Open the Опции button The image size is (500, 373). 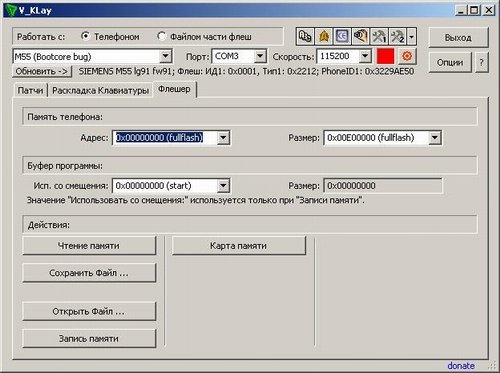coord(450,62)
